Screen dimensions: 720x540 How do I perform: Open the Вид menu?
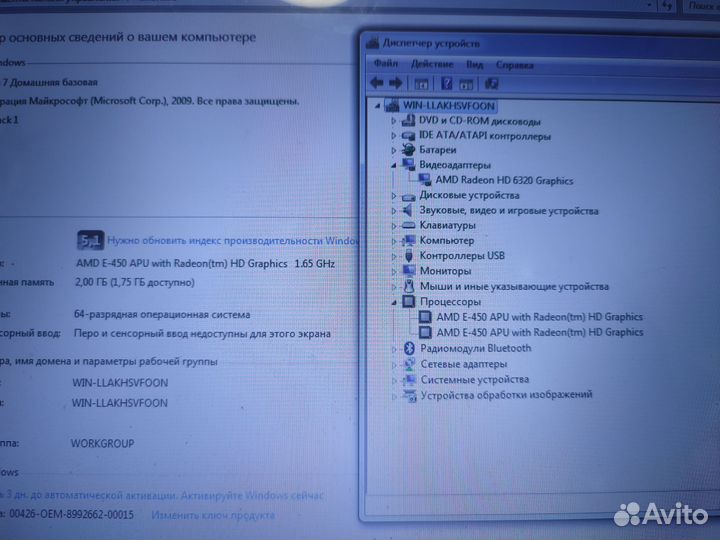coord(475,65)
